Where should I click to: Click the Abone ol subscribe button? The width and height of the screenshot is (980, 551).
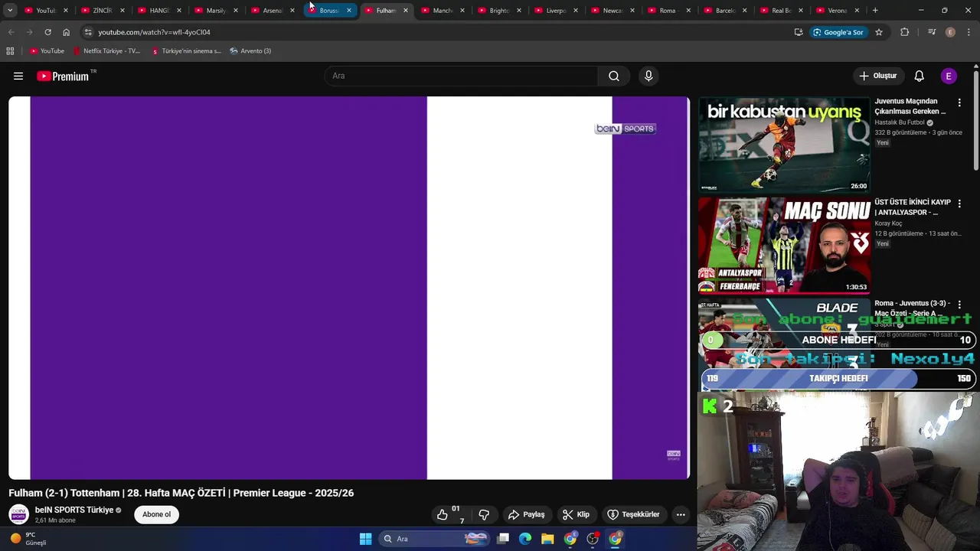[156, 514]
